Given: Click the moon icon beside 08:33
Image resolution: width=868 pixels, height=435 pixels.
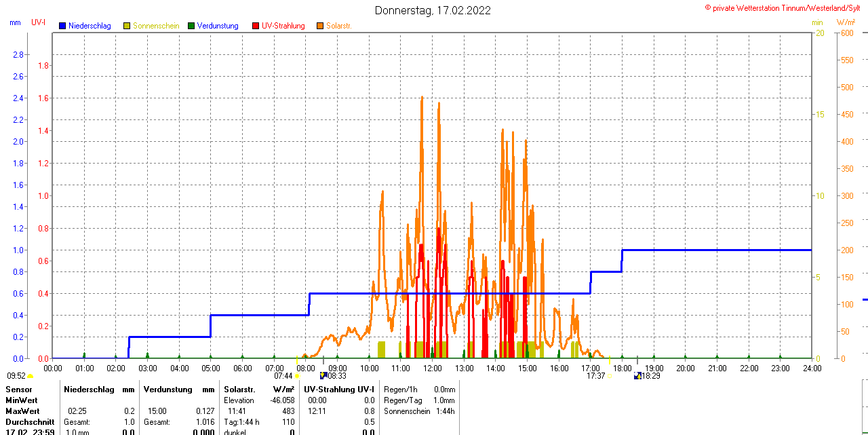Looking at the screenshot, I should [x=323, y=375].
